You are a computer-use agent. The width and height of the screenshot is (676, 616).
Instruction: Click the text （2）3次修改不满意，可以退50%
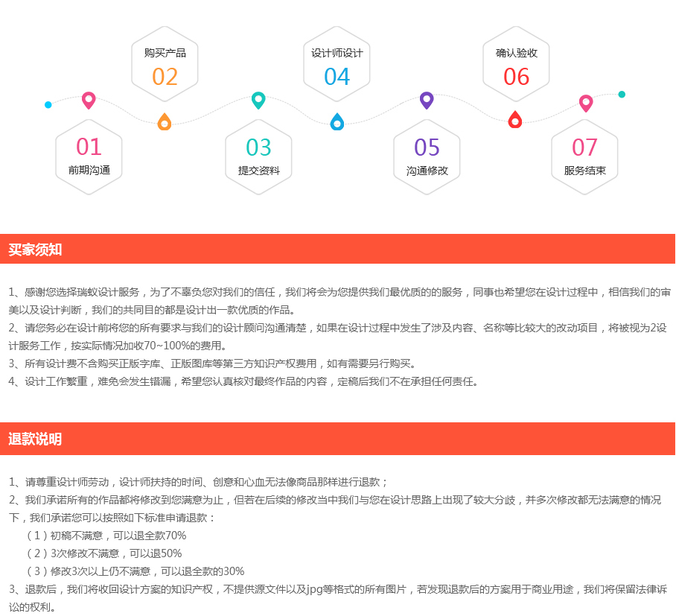[x=104, y=553]
